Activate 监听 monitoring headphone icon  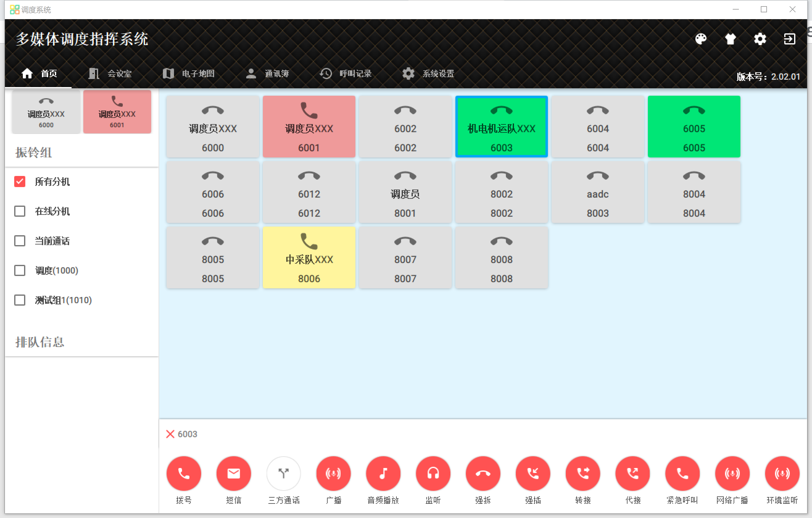tap(433, 473)
